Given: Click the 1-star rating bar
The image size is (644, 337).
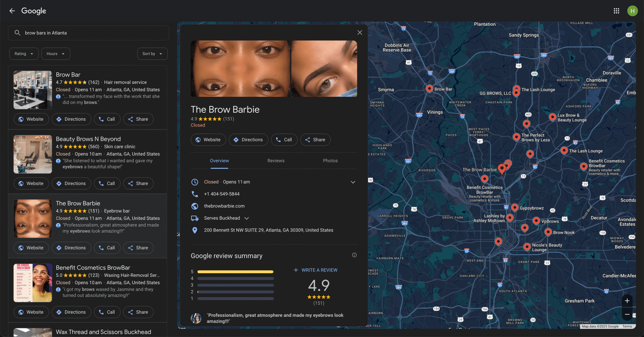Looking at the screenshot, I should pyautogui.click(x=235, y=298).
